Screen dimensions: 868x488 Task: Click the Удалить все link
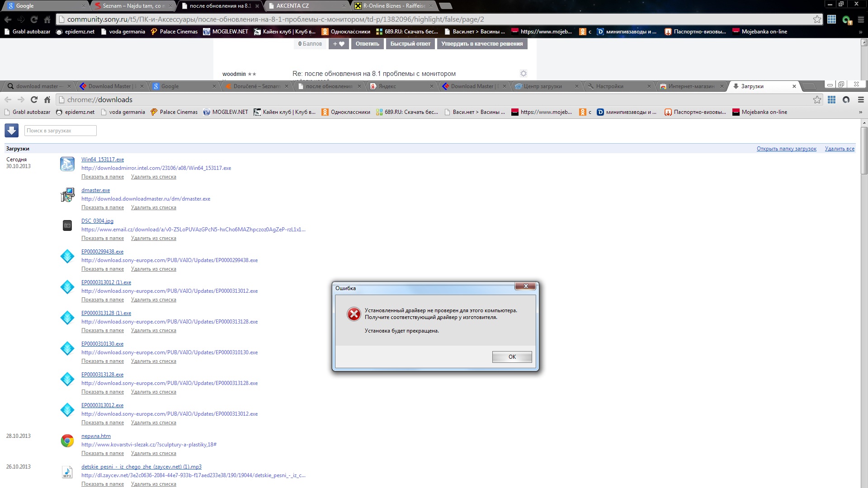tap(840, 148)
